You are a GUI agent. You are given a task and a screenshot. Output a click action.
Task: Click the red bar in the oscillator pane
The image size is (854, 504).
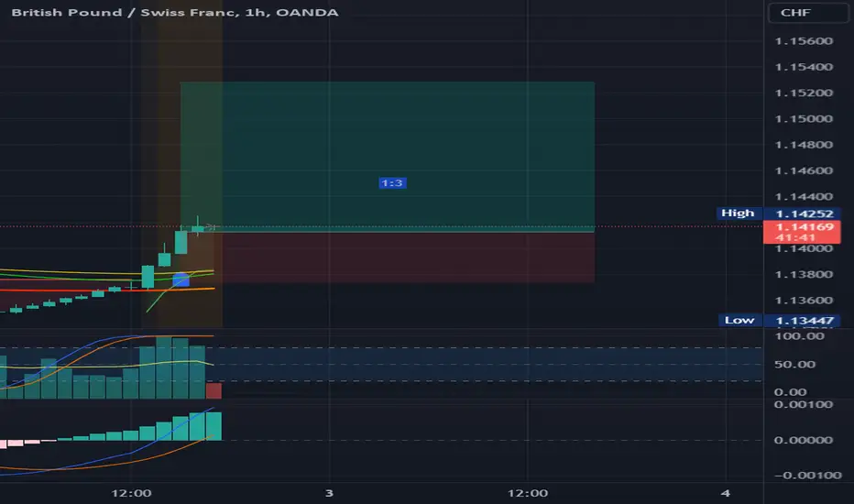(213, 391)
